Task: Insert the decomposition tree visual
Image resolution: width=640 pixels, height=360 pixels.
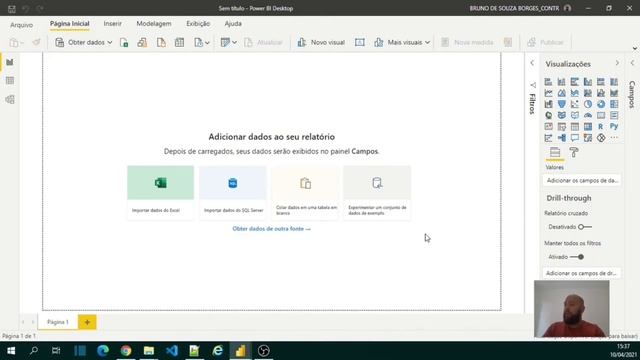Action: [562, 138]
